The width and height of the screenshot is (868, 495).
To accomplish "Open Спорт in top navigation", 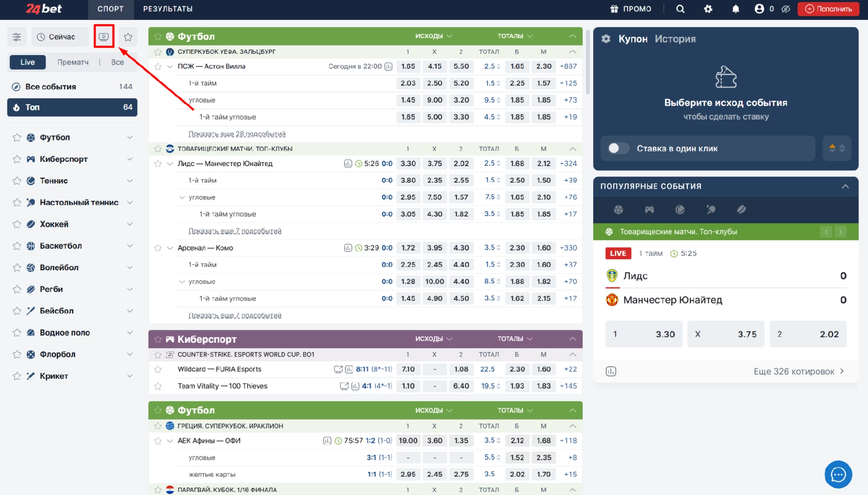I will [x=111, y=9].
